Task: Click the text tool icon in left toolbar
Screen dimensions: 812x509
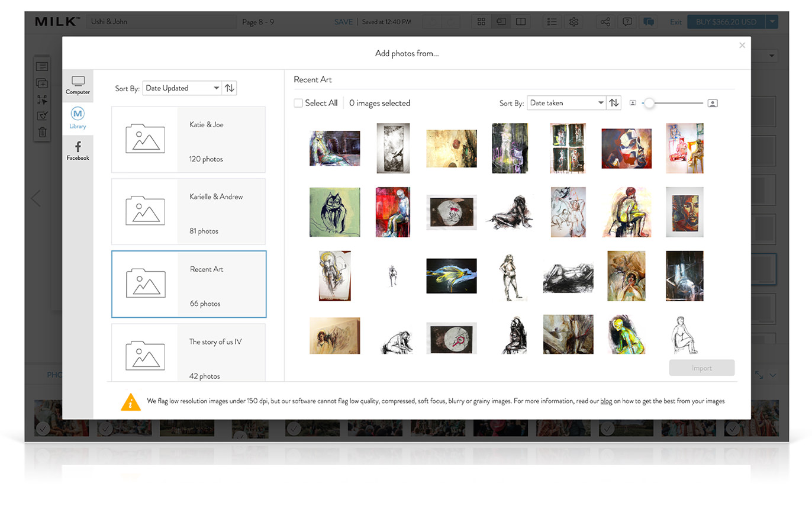Action: [42, 67]
